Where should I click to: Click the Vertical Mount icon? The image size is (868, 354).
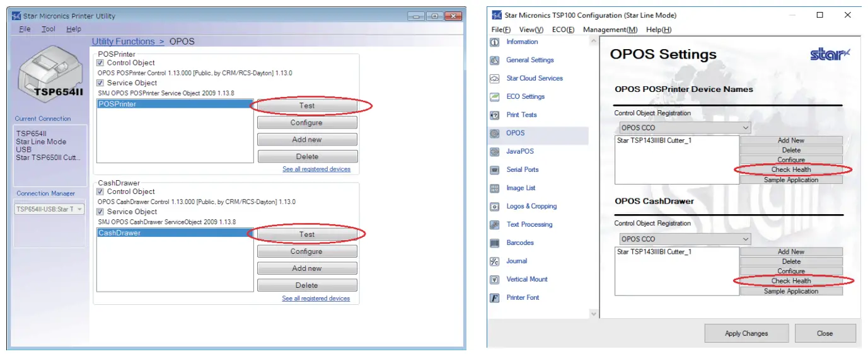[x=495, y=280]
